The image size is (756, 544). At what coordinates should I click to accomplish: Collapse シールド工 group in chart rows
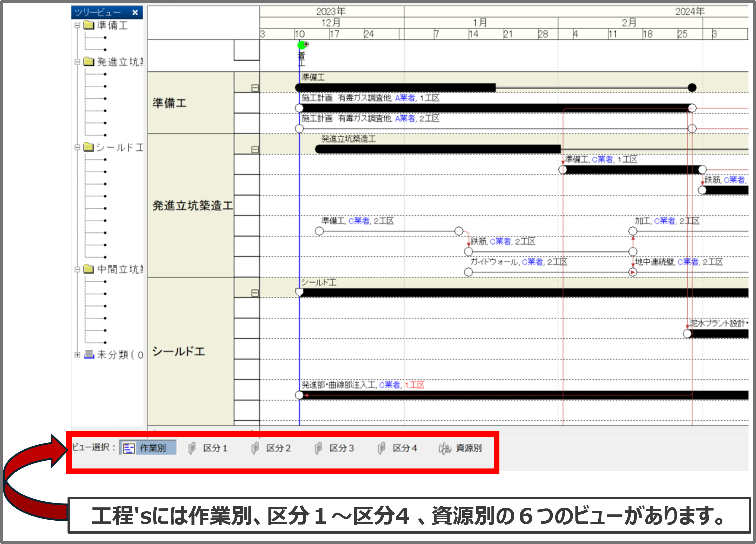(255, 293)
